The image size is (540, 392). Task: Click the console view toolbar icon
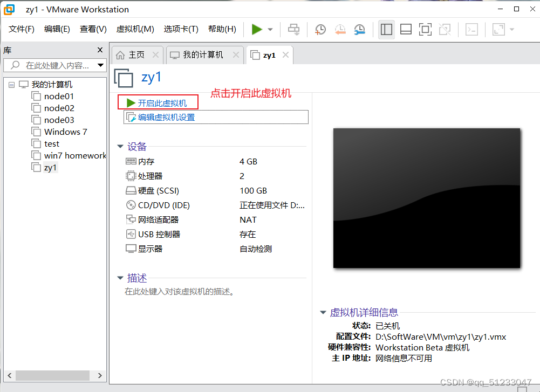pyautogui.click(x=471, y=29)
